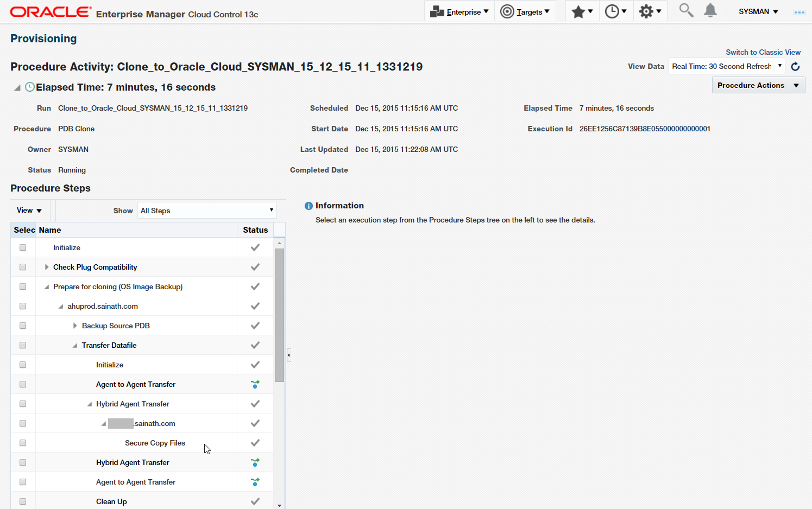Select checkbox for first Agent to Agent Transfer
The height and width of the screenshot is (509, 812).
point(23,384)
